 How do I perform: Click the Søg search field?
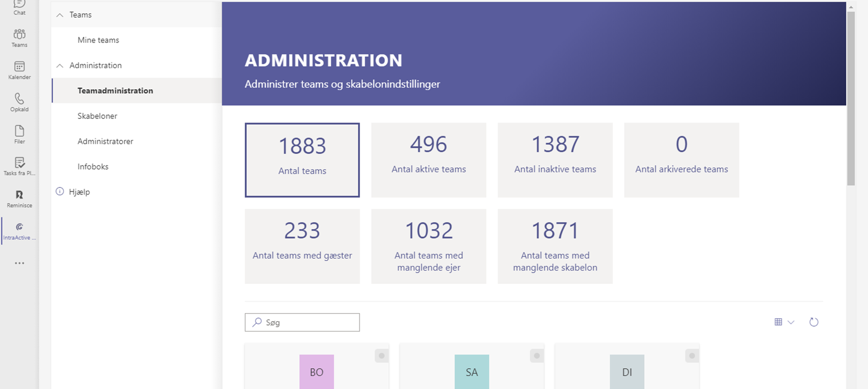pos(302,323)
